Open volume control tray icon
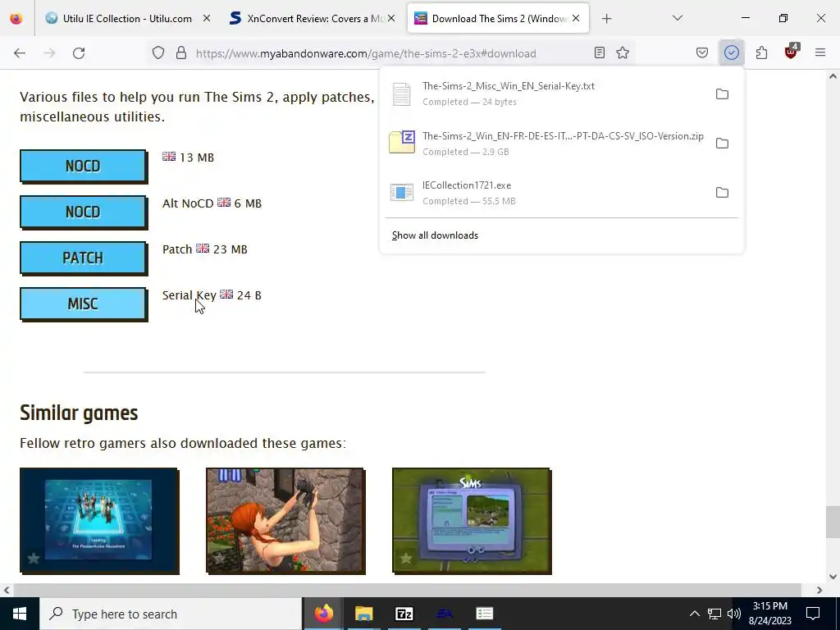This screenshot has width=840, height=630. click(x=734, y=614)
